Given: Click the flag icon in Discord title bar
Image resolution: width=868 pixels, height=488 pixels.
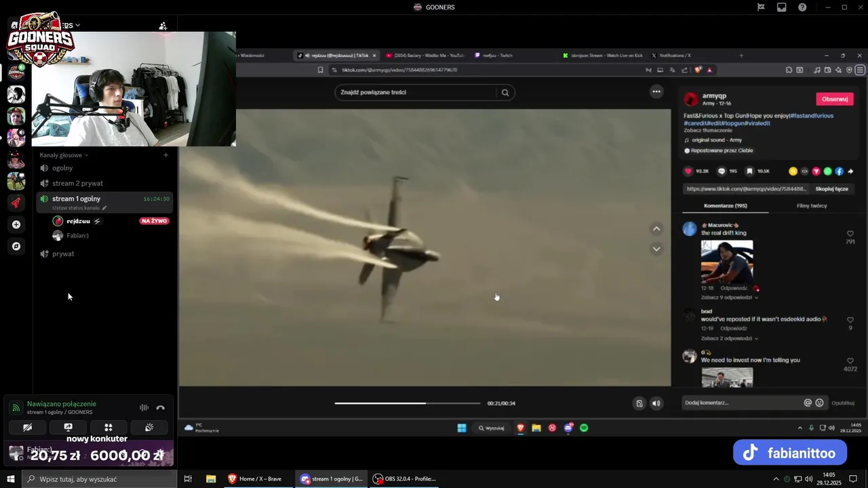Looking at the screenshot, I should (x=761, y=7).
